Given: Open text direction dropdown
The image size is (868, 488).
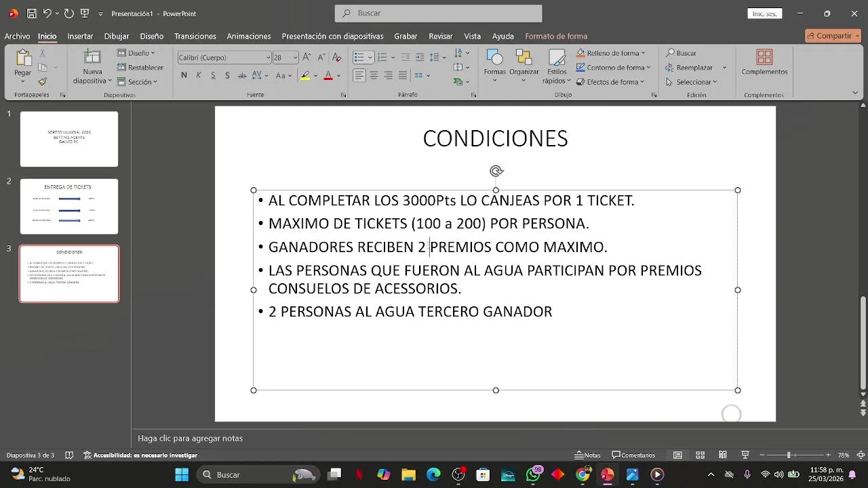Looking at the screenshot, I should [x=462, y=53].
